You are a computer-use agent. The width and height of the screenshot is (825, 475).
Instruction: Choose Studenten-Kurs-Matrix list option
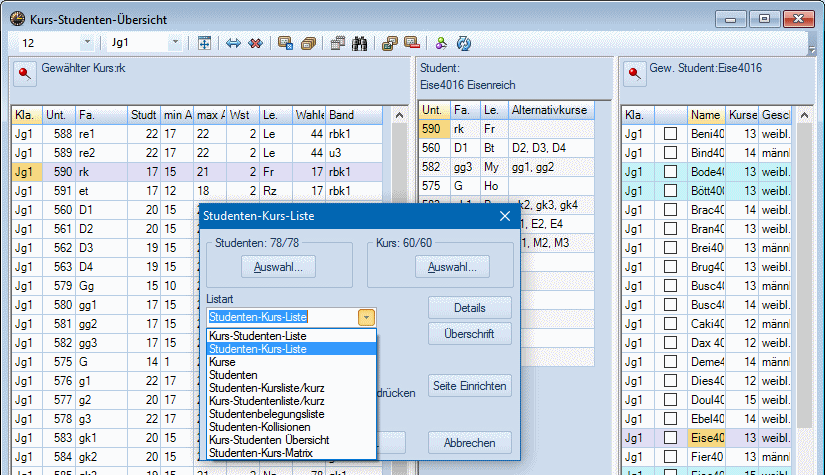(x=258, y=453)
